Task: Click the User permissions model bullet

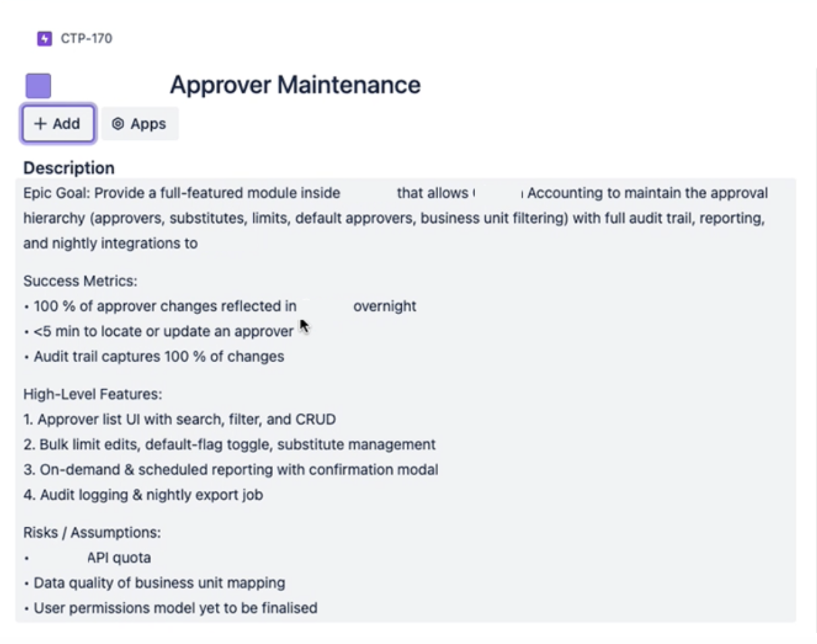Action: tap(175, 608)
